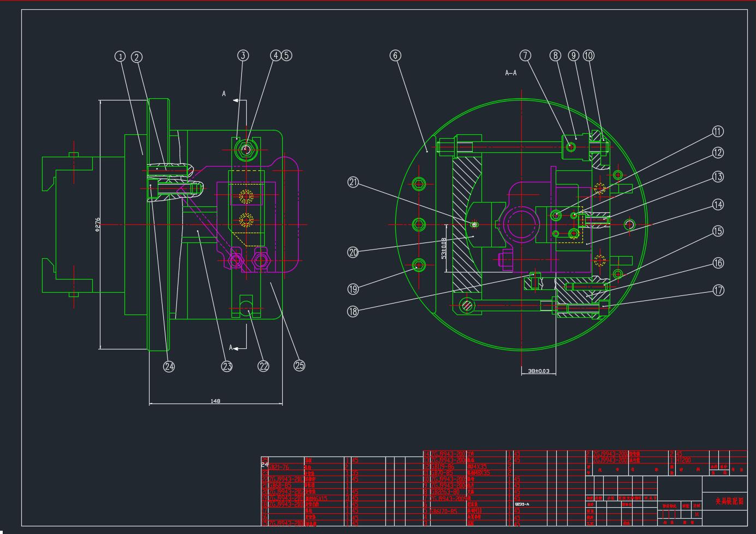Select the 38±0.03 dimension text
Viewport: 756px width, 534px height.
tap(538, 371)
